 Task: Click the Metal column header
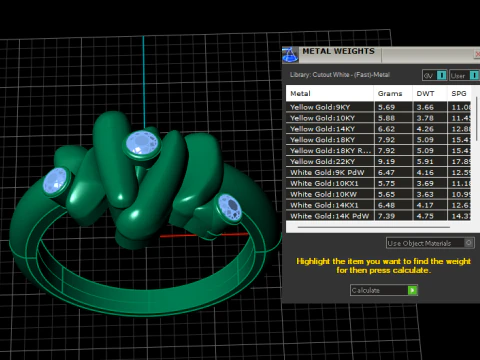[x=329, y=94]
